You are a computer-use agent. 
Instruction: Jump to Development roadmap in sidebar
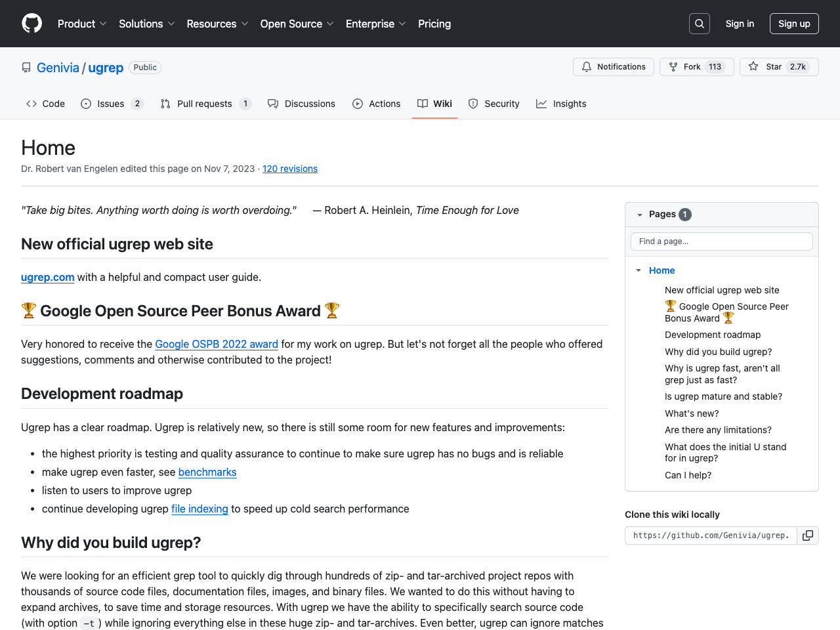pos(713,335)
